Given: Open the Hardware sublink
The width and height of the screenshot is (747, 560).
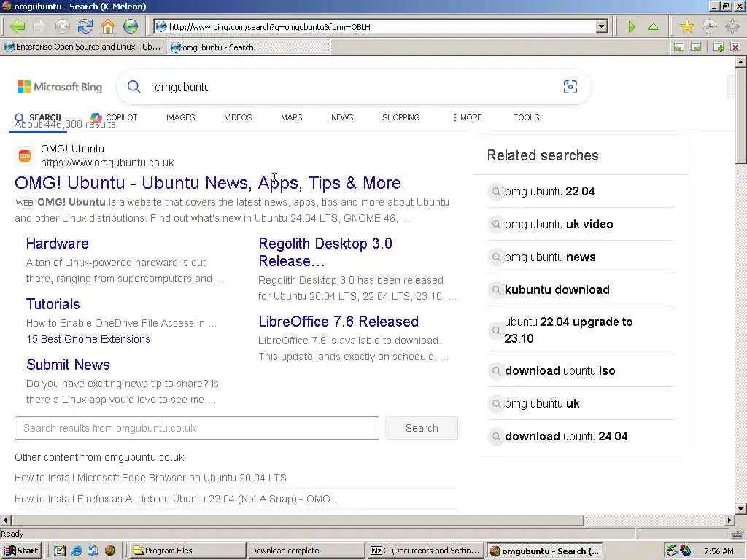Looking at the screenshot, I should click(x=57, y=244).
